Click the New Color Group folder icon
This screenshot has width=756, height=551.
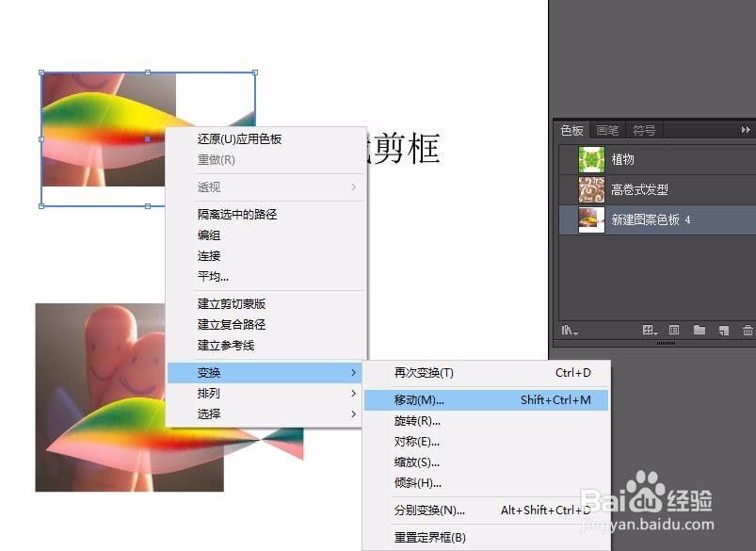click(700, 330)
